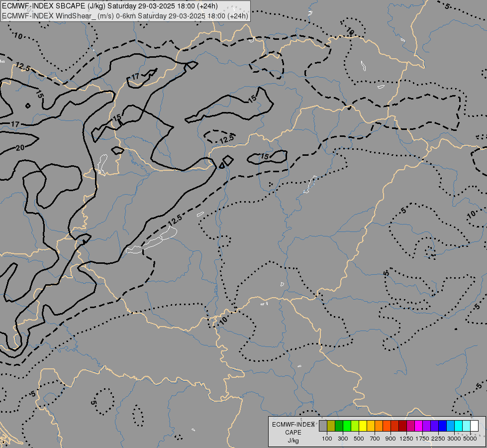Click the legend value 100
The height and width of the screenshot is (448, 487).
coord(327,439)
